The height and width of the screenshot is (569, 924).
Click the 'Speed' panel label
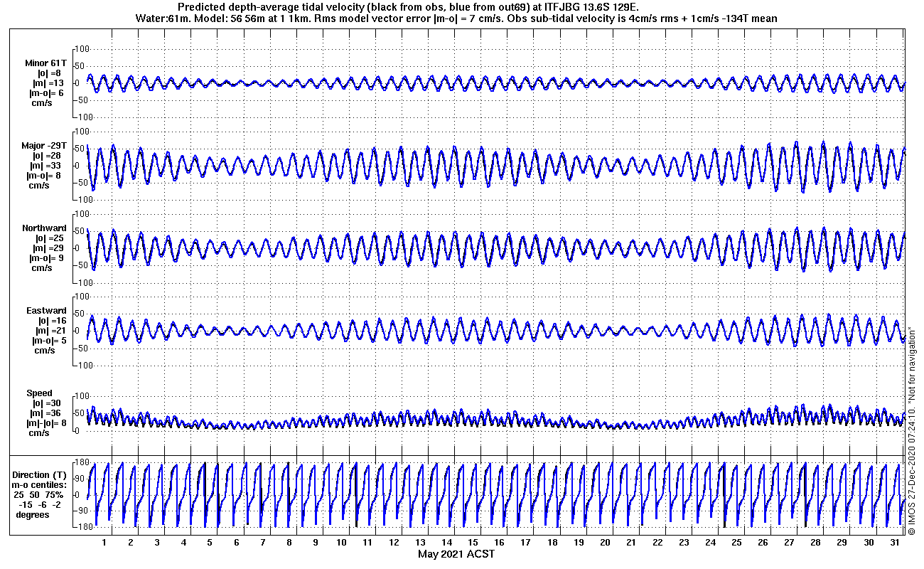tap(39, 393)
